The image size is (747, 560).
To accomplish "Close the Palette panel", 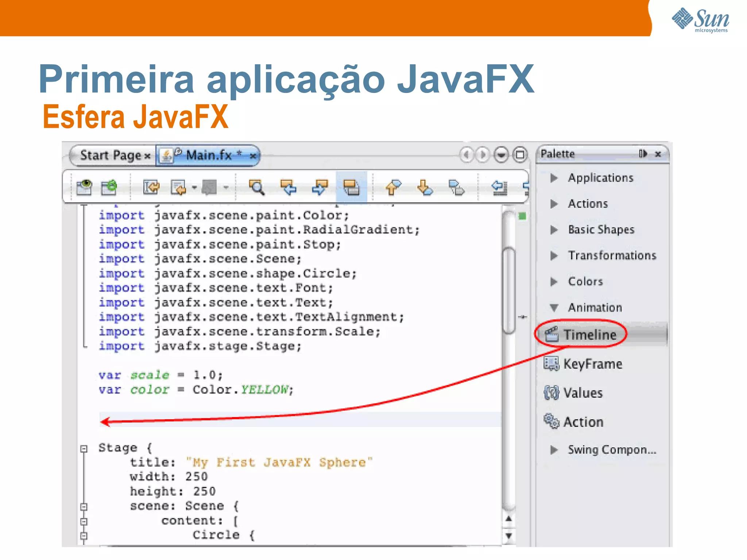I will click(658, 154).
